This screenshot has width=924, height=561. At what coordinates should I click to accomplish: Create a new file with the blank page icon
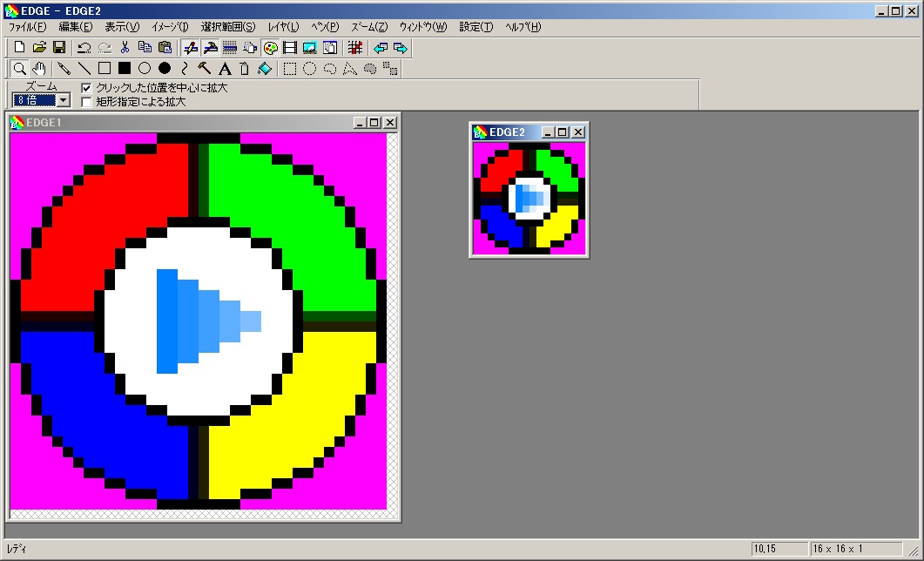[x=19, y=48]
